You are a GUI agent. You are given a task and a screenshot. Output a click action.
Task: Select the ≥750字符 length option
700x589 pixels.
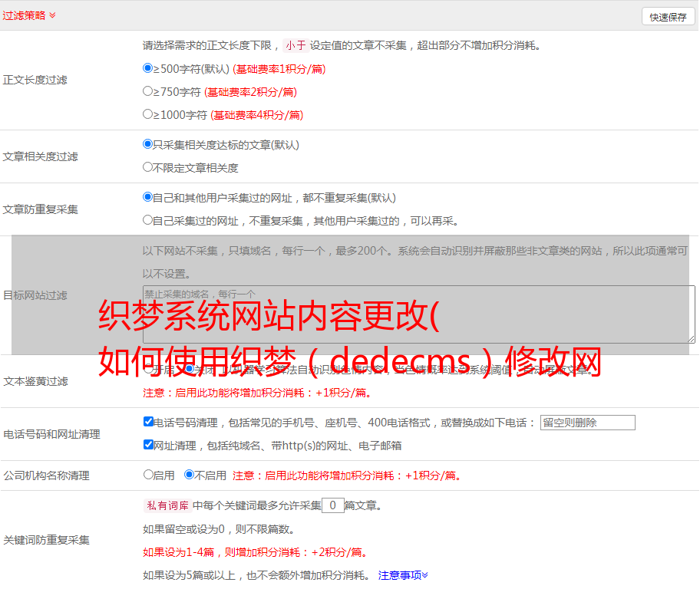(147, 91)
